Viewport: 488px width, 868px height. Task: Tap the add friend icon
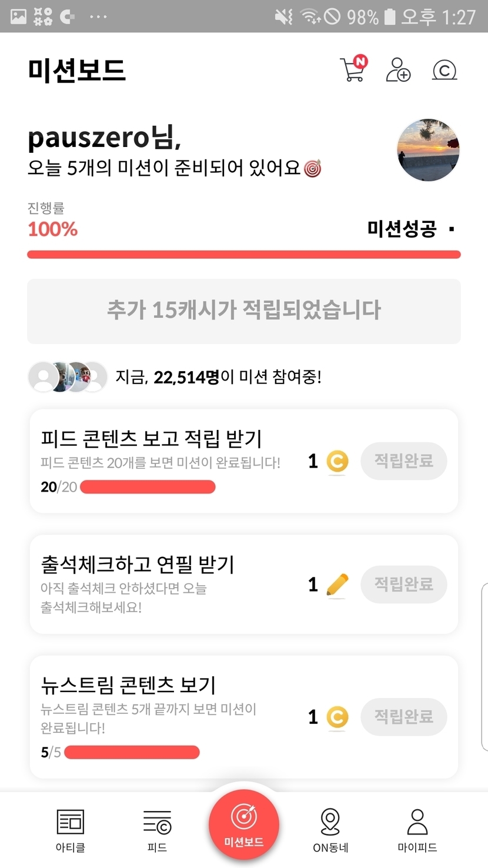click(398, 70)
